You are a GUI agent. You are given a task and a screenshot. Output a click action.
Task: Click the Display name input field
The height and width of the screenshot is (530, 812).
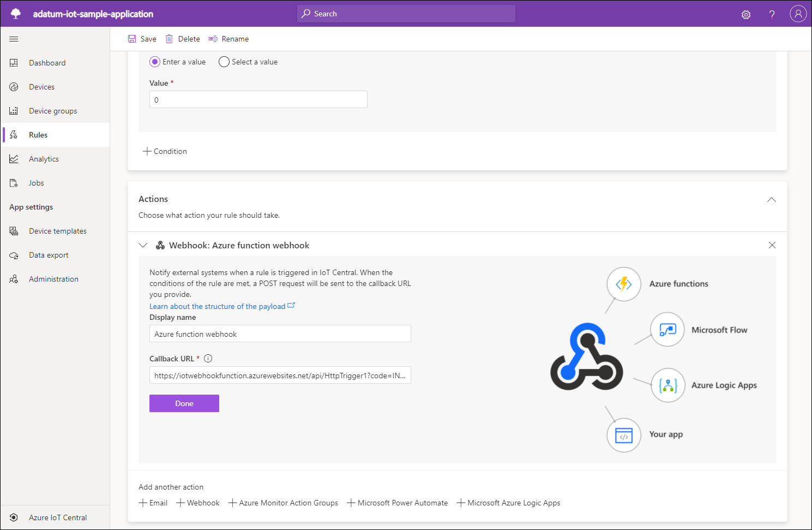click(280, 334)
